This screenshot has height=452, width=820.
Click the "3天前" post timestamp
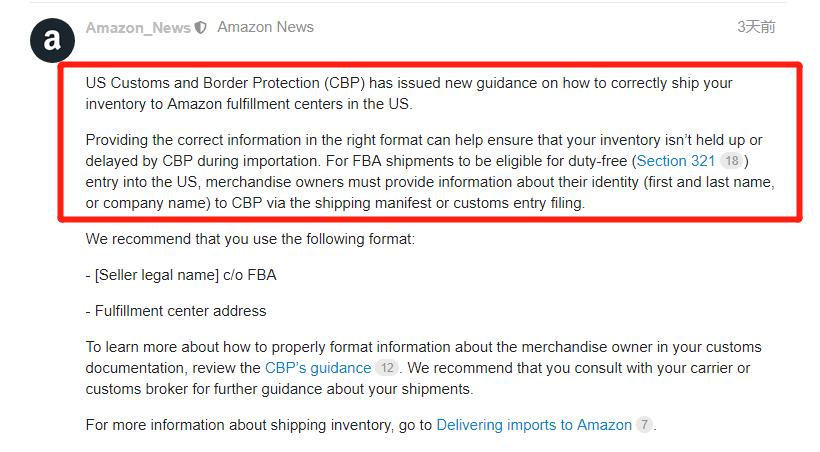[756, 27]
